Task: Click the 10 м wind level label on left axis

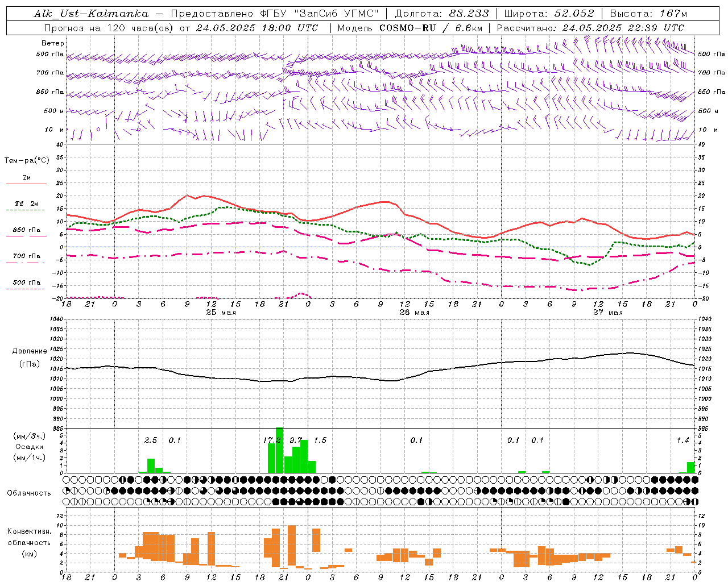Action: [x=54, y=130]
